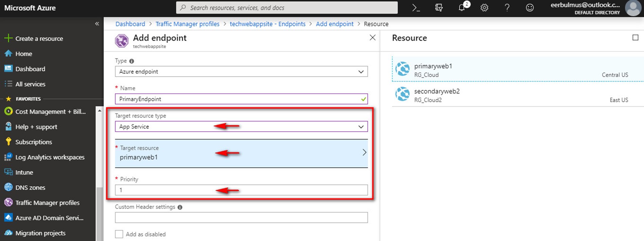Click the Add endpoint Traffic Manager icon
This screenshot has width=644, height=241.
(122, 41)
